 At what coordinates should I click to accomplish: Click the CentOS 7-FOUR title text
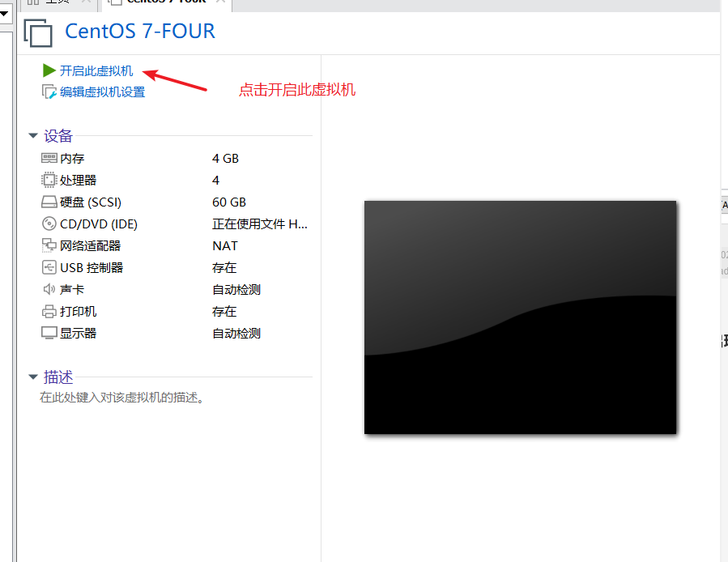pos(140,31)
